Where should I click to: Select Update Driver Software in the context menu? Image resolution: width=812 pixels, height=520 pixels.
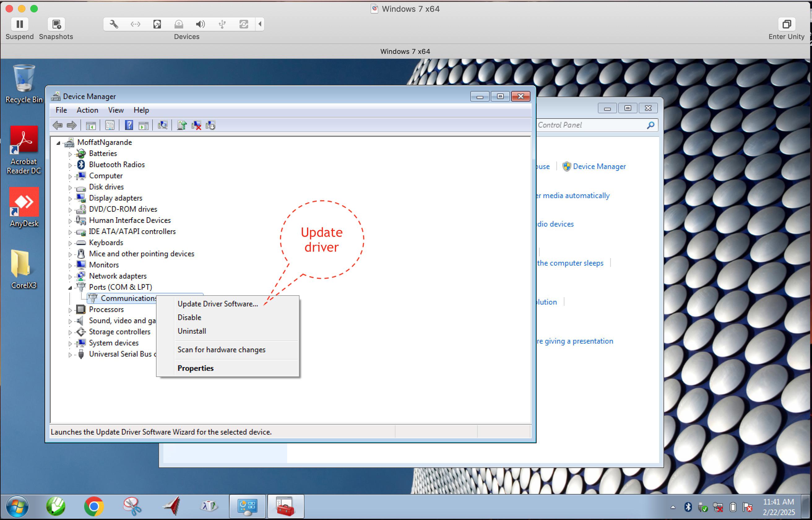click(217, 304)
